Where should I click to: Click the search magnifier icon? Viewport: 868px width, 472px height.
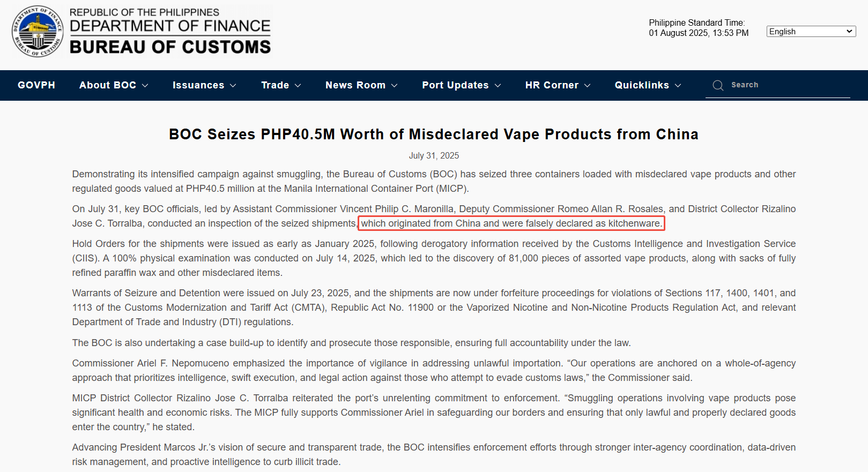[x=718, y=85]
